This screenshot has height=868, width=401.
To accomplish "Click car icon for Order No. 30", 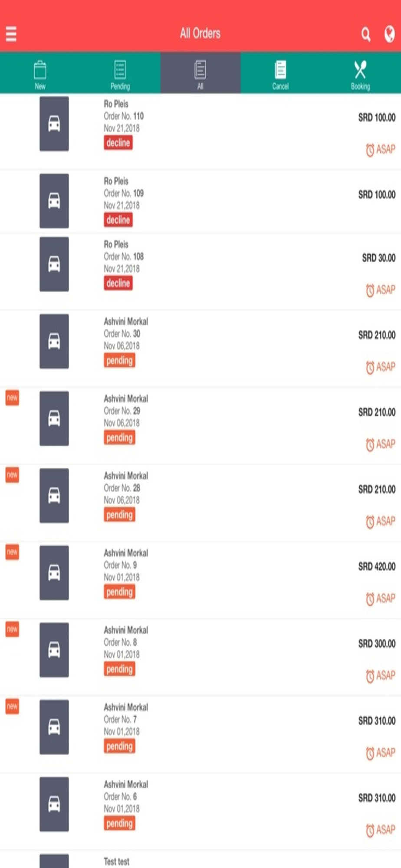I will 54,341.
